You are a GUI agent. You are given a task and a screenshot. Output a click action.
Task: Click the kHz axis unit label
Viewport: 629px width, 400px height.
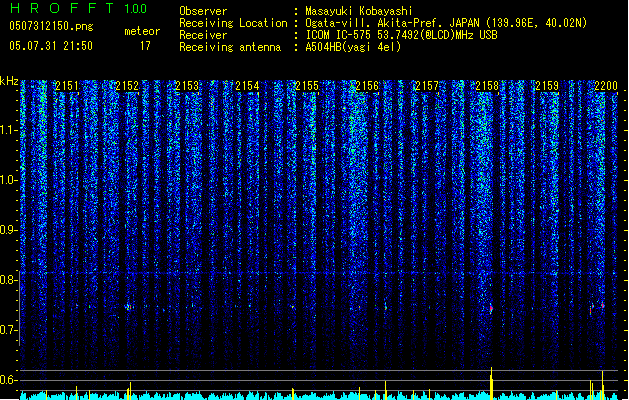point(9,81)
